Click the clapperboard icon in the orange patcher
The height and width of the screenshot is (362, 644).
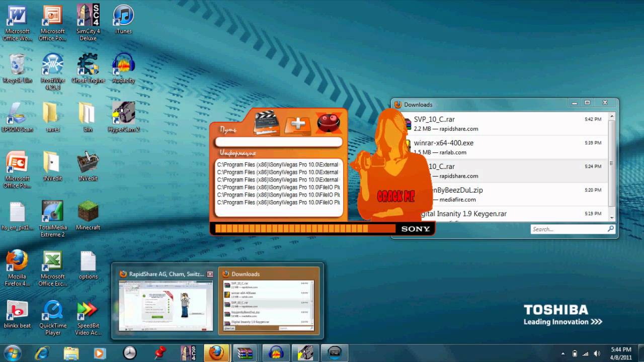(266, 123)
